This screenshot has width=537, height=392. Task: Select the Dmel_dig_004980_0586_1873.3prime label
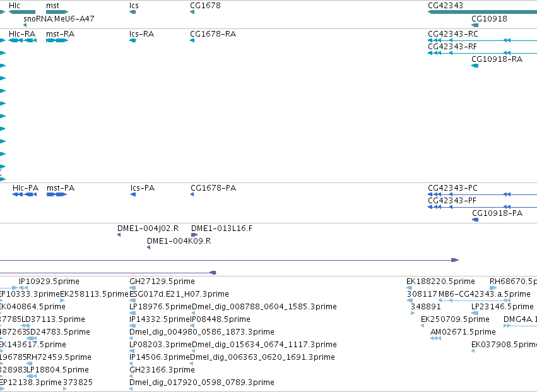(202, 332)
